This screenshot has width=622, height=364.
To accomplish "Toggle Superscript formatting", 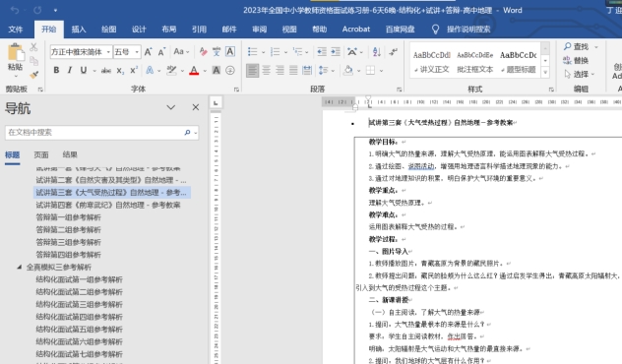I will point(134,70).
